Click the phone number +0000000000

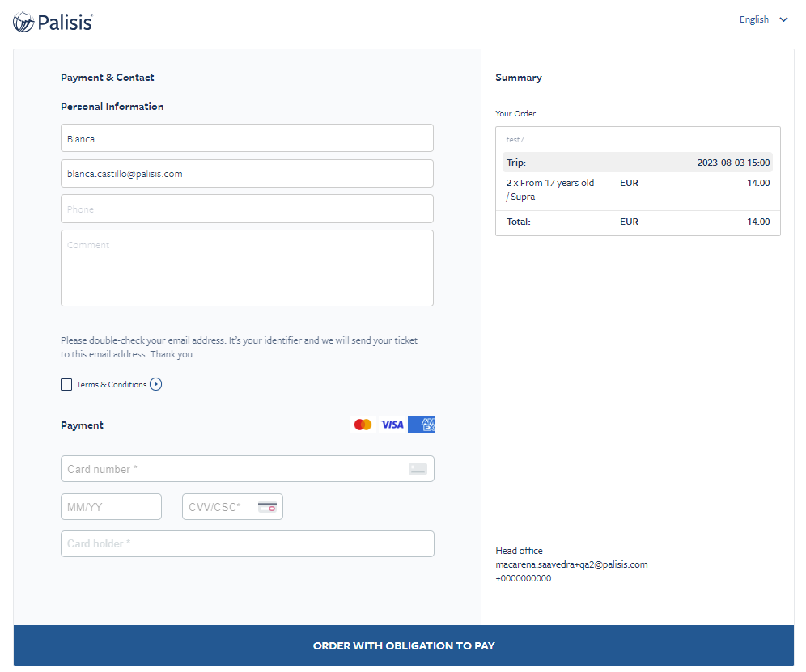524,578
